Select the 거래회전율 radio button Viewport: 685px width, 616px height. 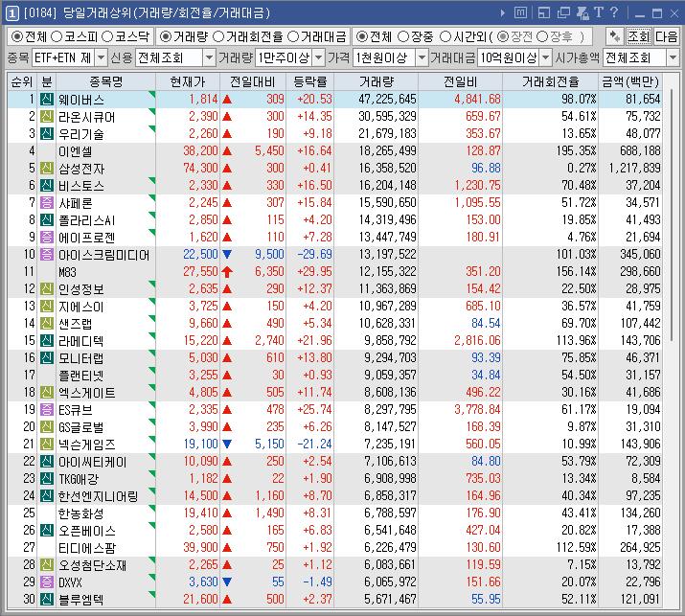(218, 36)
